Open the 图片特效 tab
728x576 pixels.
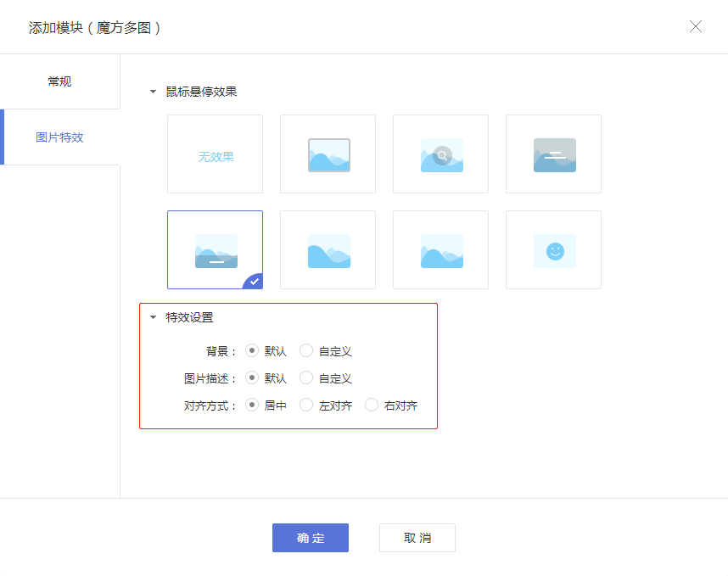60,137
